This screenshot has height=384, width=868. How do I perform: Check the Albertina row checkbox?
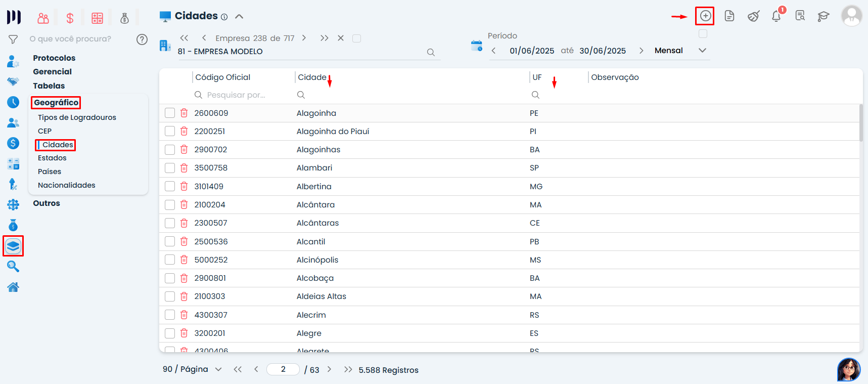point(170,186)
